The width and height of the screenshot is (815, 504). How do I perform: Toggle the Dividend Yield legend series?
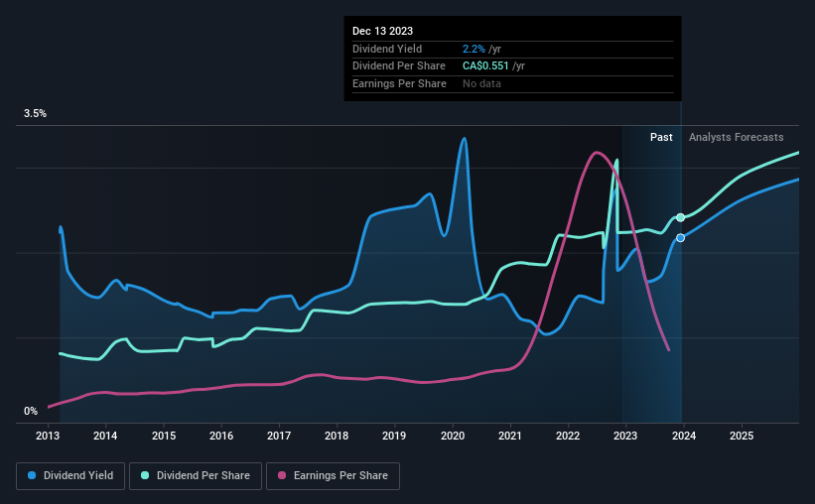click(70, 475)
